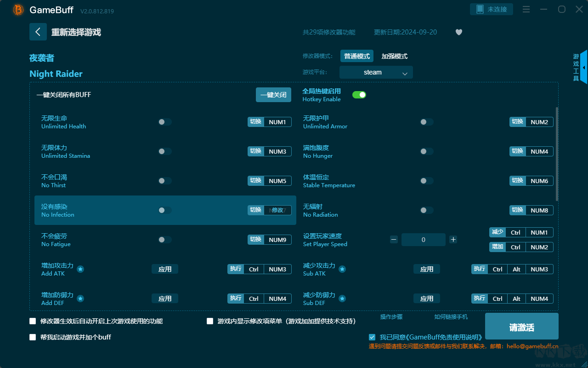The image size is (588, 368).
Task: Click the 共29项修改器功能 text
Action: (329, 32)
